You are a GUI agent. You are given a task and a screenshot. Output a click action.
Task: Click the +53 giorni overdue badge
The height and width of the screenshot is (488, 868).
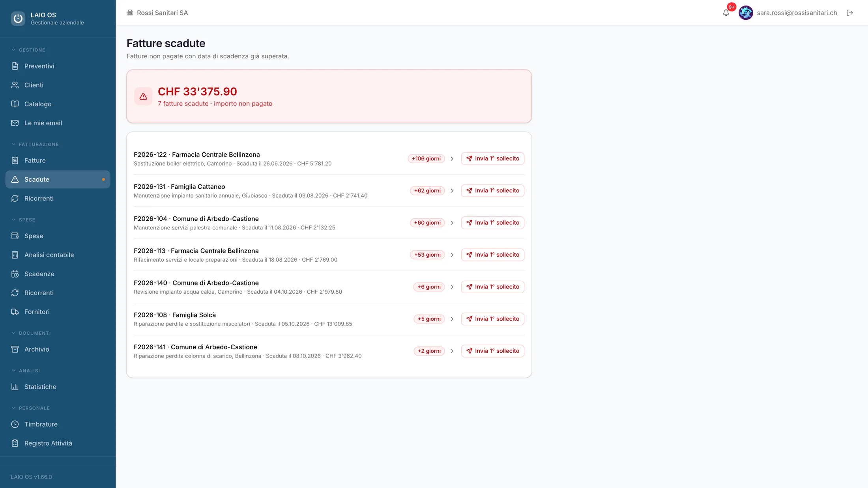click(427, 255)
